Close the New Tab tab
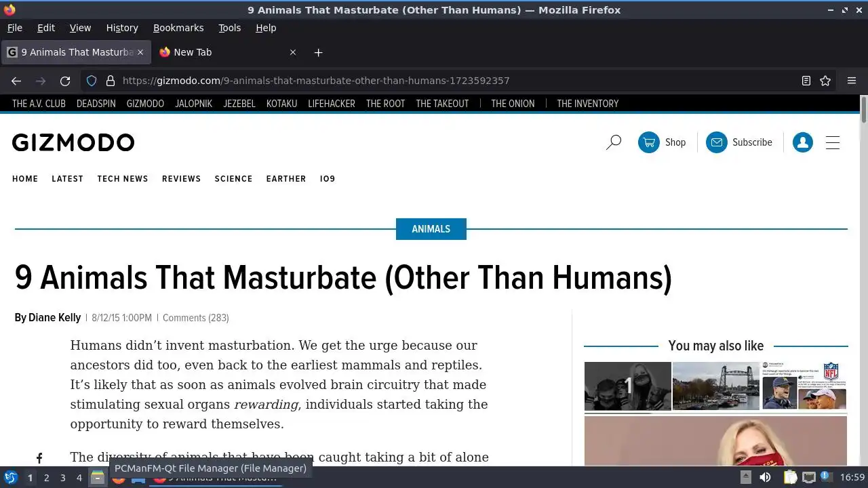 293,52
